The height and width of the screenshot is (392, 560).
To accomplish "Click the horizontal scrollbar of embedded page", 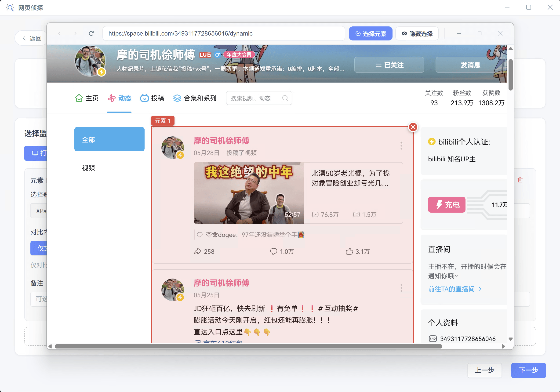I will pos(248,346).
